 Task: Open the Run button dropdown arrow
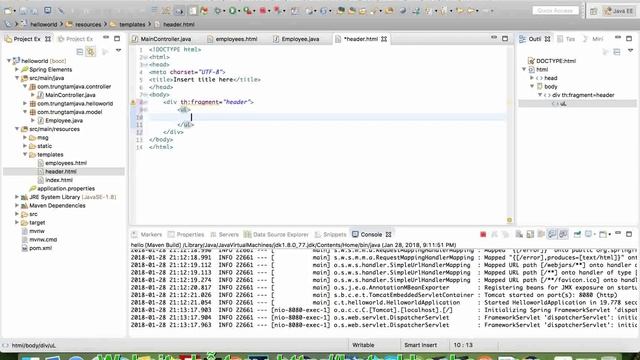(x=239, y=11)
